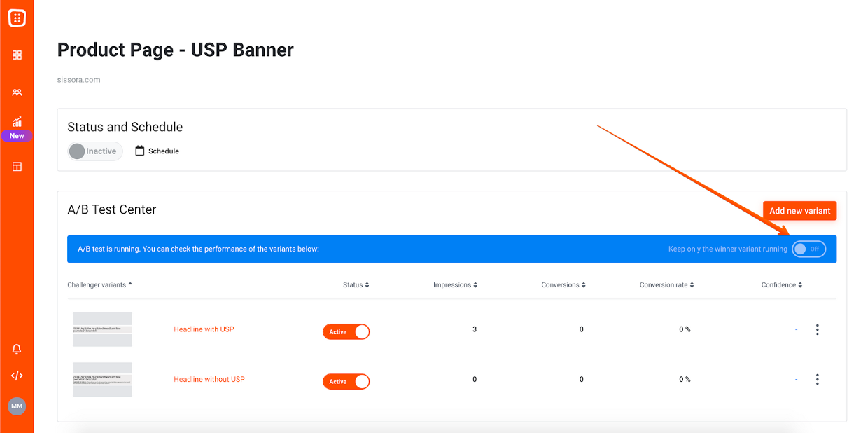Open the dashboard grid icon in sidebar

(17, 55)
